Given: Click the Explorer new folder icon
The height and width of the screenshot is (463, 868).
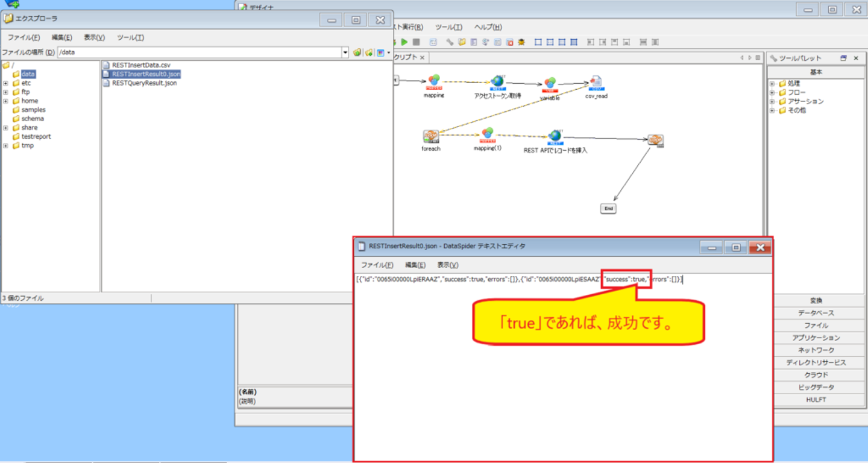Looking at the screenshot, I should click(369, 52).
